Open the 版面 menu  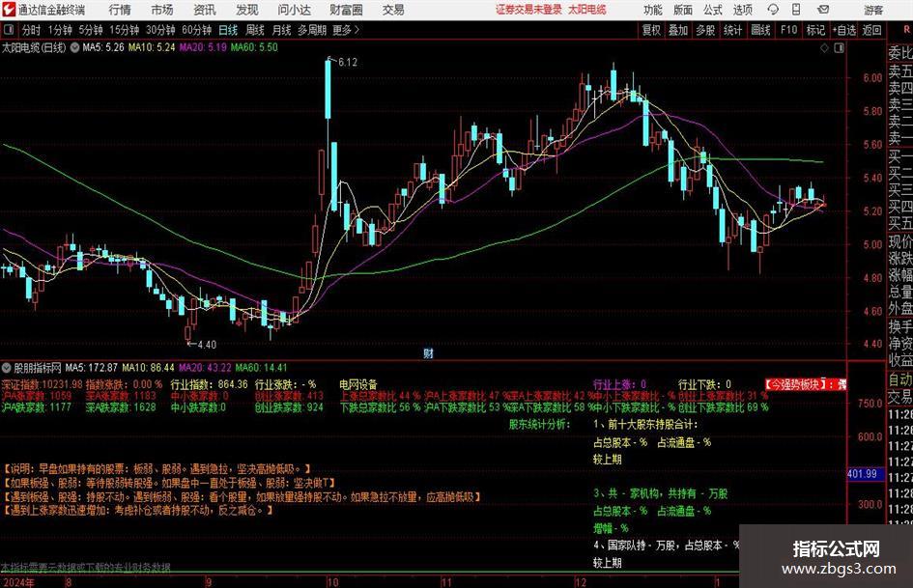pyautogui.click(x=682, y=10)
